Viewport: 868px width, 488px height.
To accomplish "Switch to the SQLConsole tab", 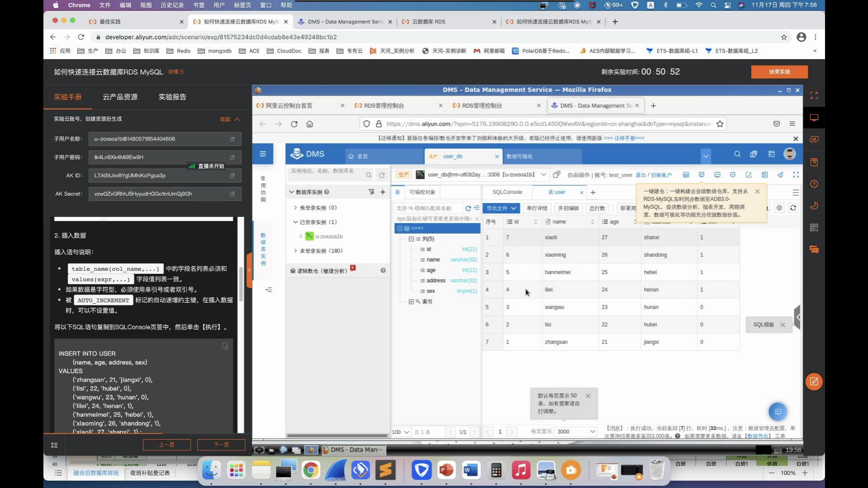I will pyautogui.click(x=507, y=192).
